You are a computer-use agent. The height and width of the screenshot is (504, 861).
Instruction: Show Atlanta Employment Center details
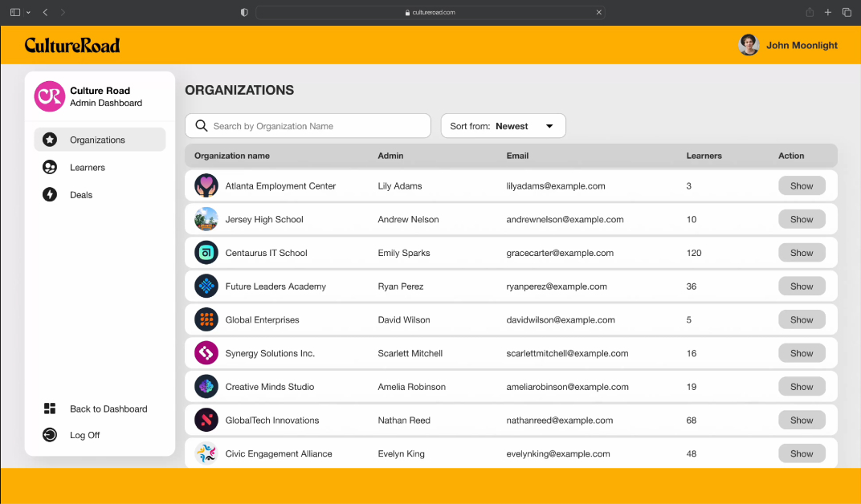coord(802,186)
